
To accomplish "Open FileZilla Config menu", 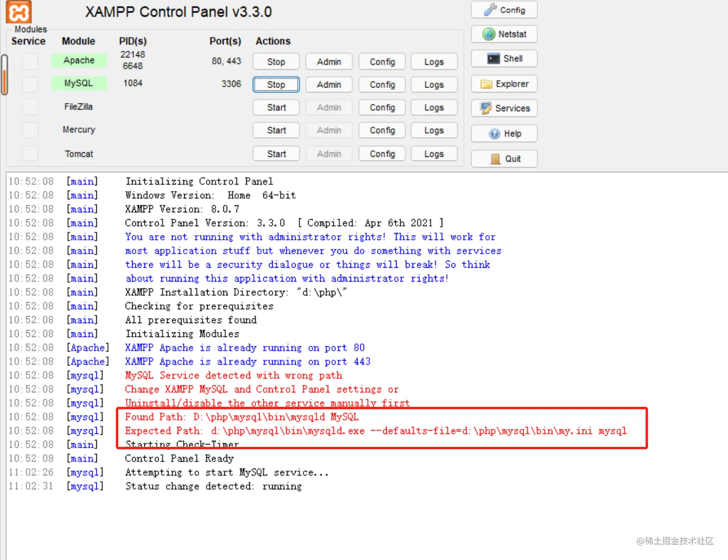I will coord(382,107).
